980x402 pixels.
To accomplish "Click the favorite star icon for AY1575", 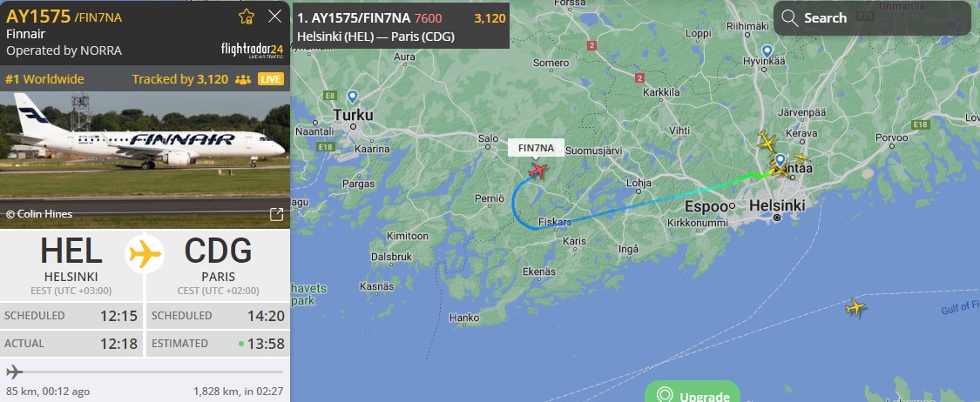I will pyautogui.click(x=247, y=17).
